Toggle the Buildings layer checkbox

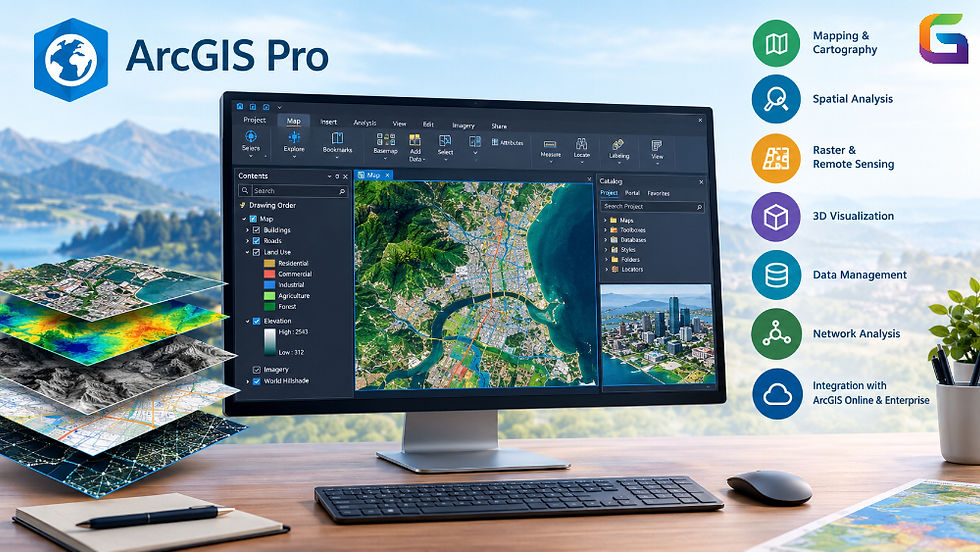(256, 230)
